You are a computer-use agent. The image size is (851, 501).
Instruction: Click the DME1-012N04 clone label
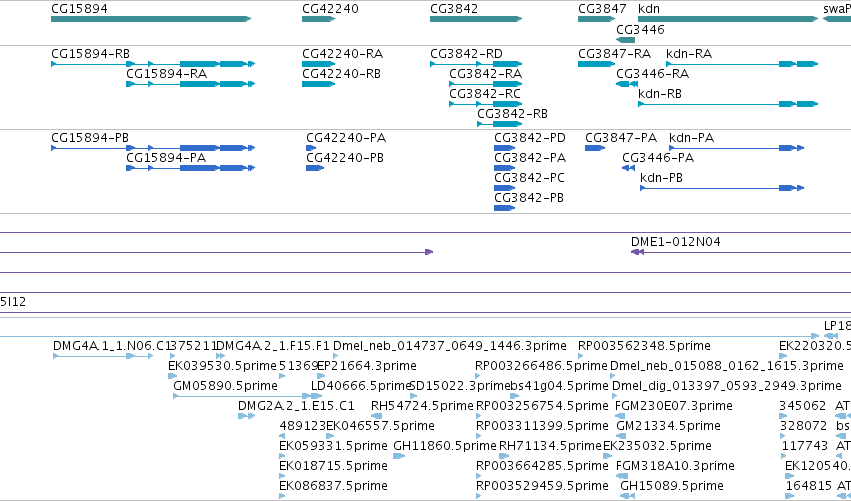pyautogui.click(x=676, y=242)
